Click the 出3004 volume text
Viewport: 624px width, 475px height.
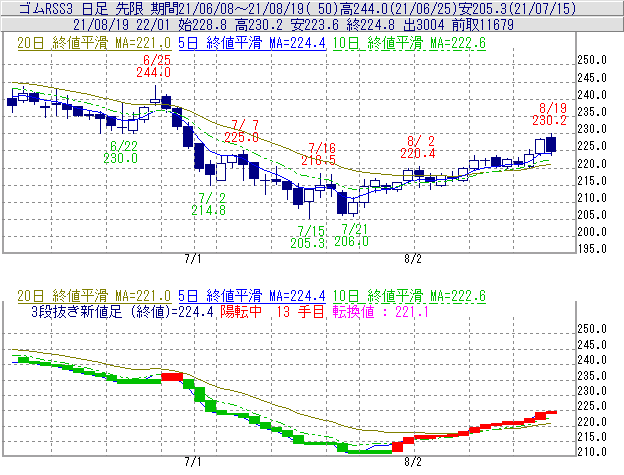pyautogui.click(x=423, y=25)
